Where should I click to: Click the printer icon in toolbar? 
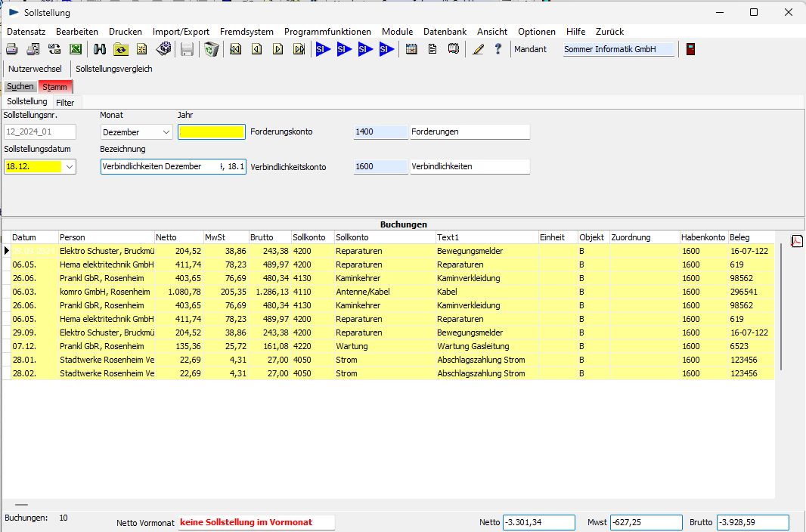tap(12, 49)
